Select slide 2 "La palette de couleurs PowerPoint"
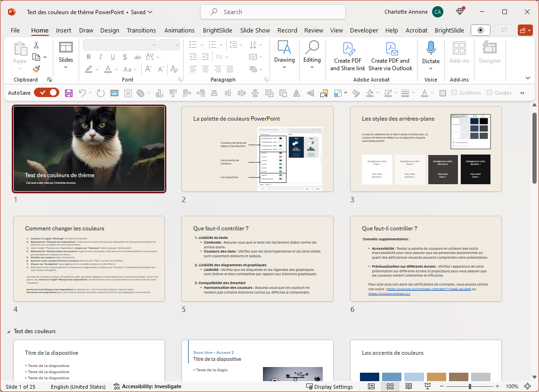Viewport: 539px width, 392px height. [x=257, y=148]
